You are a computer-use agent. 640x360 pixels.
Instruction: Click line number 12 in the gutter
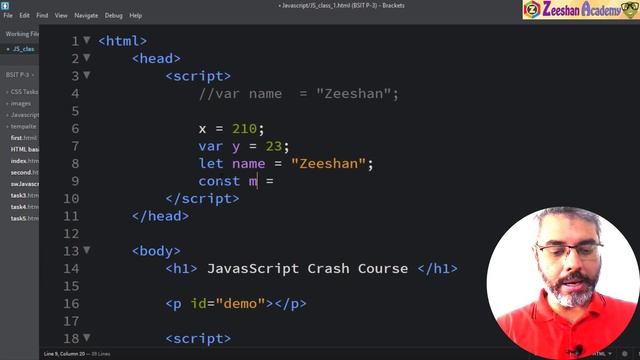point(71,234)
